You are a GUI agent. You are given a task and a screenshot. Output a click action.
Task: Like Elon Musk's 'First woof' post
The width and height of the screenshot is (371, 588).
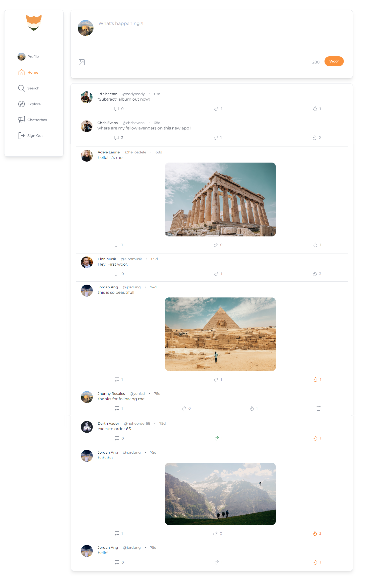(315, 274)
